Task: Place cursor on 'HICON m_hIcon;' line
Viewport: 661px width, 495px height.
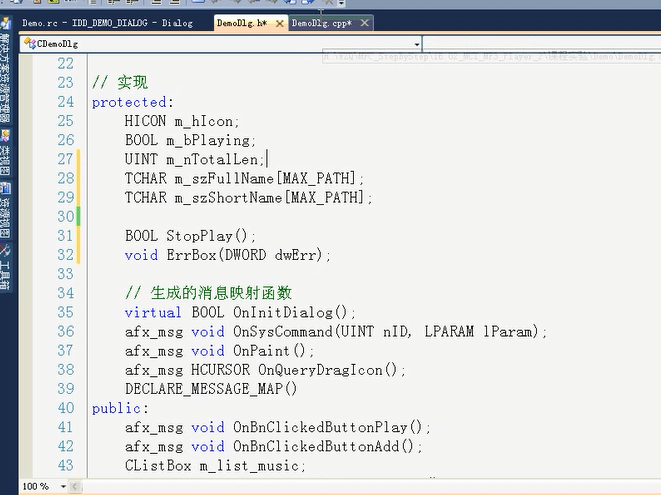Action: point(182,121)
